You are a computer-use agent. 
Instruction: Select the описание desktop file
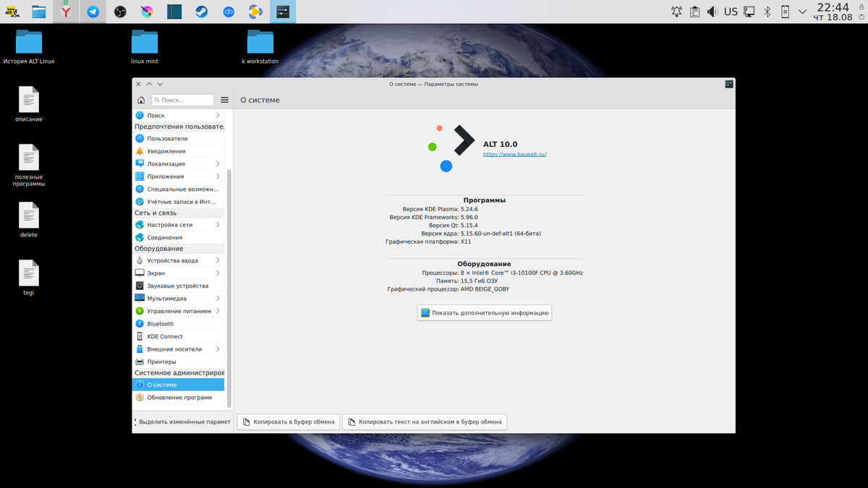(29, 105)
